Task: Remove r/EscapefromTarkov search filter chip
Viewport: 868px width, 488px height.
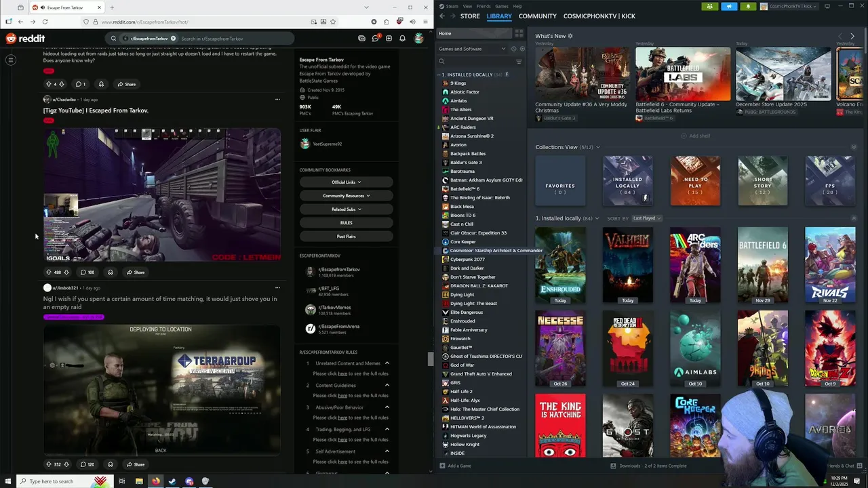Action: (x=173, y=39)
